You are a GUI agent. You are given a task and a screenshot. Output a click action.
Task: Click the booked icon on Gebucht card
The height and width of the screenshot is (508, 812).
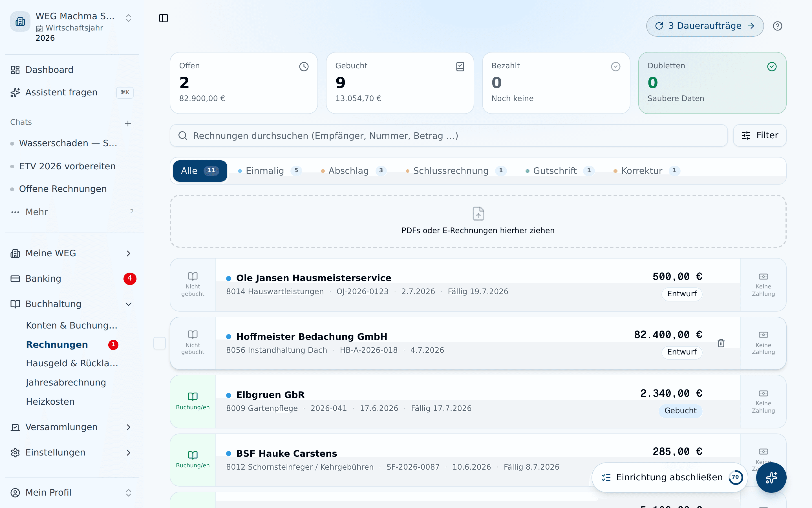tap(460, 67)
